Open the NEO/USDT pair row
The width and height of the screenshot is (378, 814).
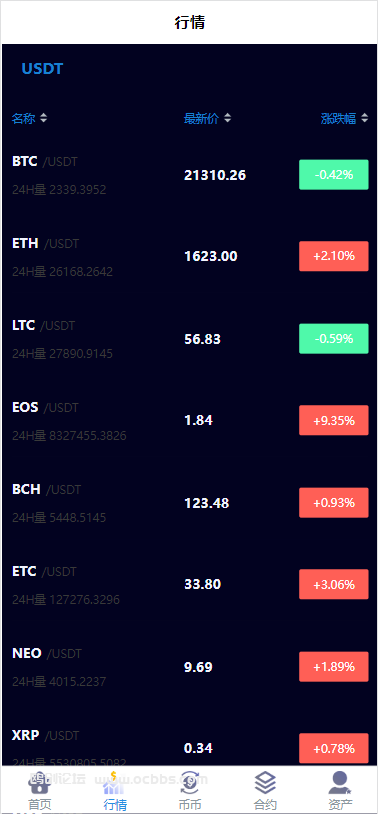(x=189, y=667)
